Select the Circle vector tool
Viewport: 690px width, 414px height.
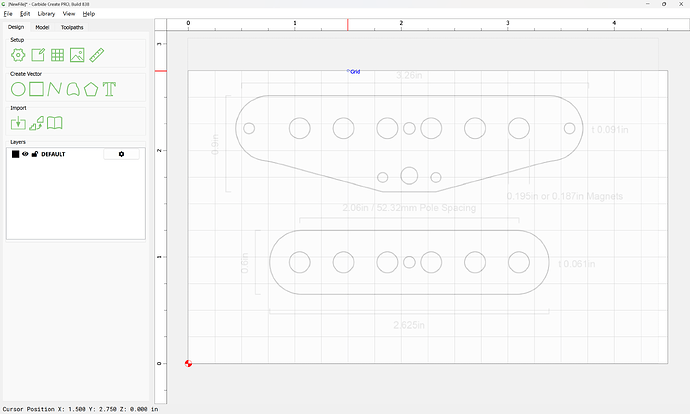[18, 89]
